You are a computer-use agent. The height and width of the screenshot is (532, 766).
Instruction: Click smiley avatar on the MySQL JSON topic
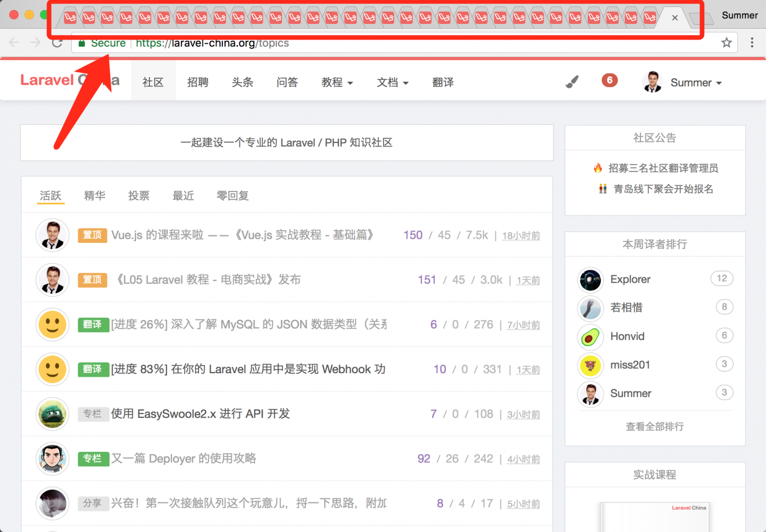coord(53,324)
